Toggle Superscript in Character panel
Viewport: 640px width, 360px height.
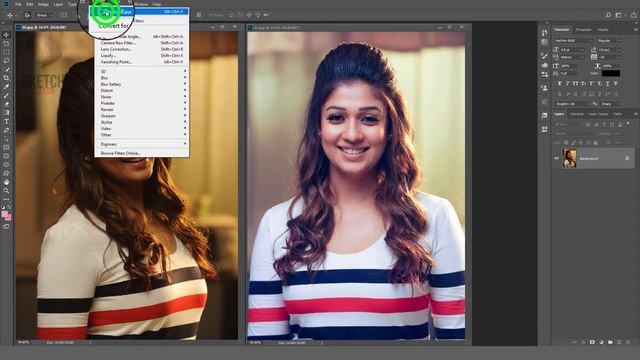point(591,83)
